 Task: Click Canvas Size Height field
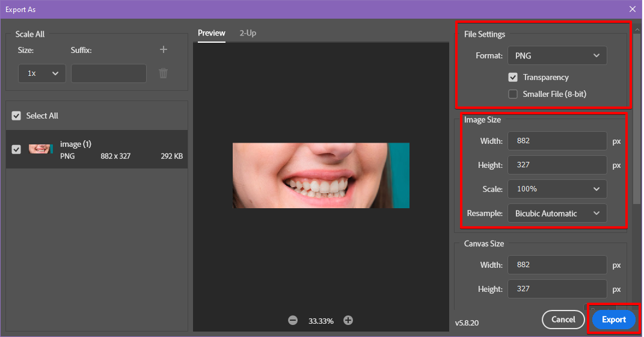point(557,289)
